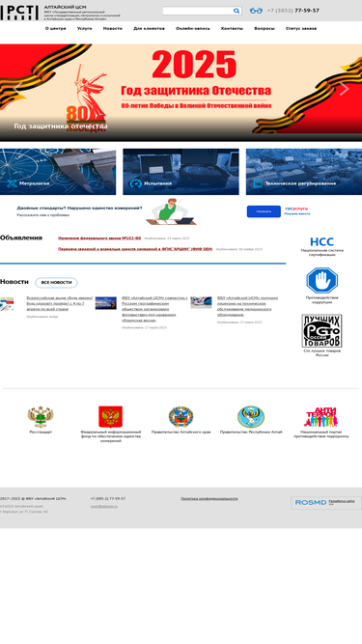The height and width of the screenshot is (644, 362).
Task: Click the «Крымская весна» news thumbnail
Action: [x=106, y=303]
